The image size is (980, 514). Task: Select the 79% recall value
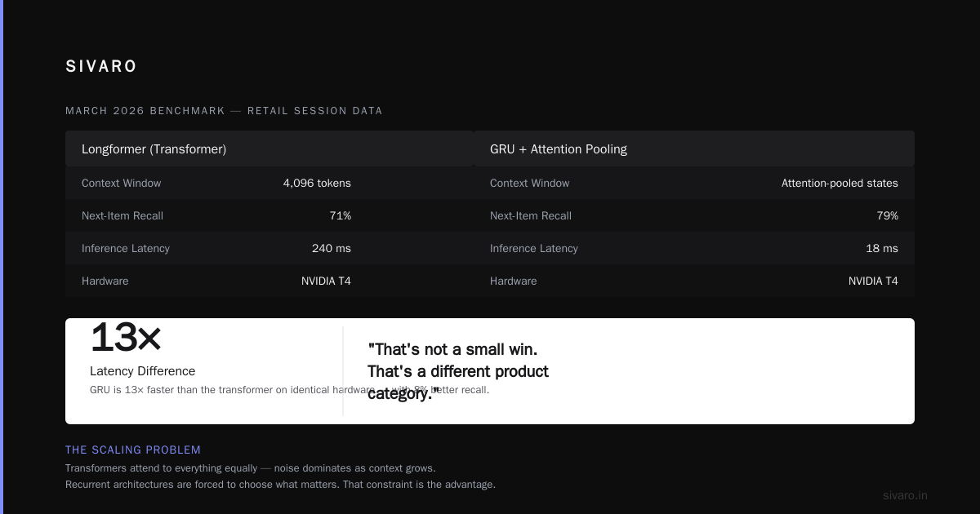point(888,215)
